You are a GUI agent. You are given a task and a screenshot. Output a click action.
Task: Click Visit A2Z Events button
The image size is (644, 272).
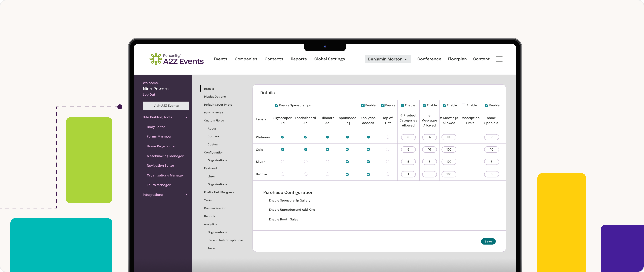[166, 106]
